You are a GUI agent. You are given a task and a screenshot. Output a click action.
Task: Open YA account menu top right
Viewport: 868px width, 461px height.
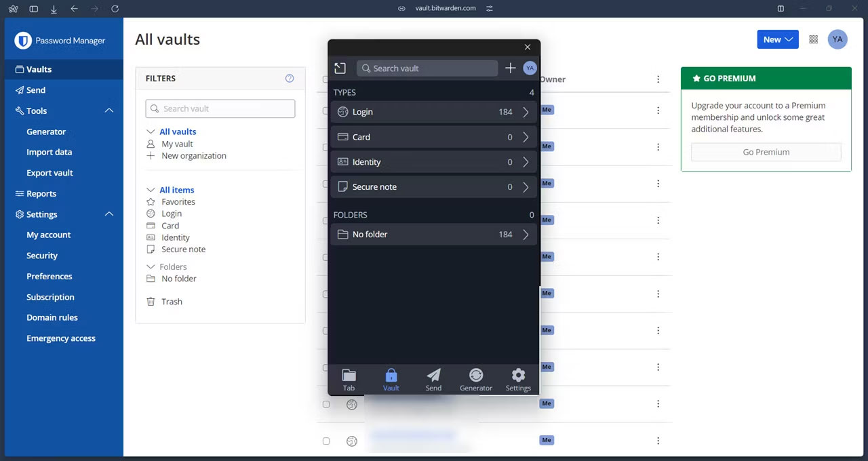837,39
